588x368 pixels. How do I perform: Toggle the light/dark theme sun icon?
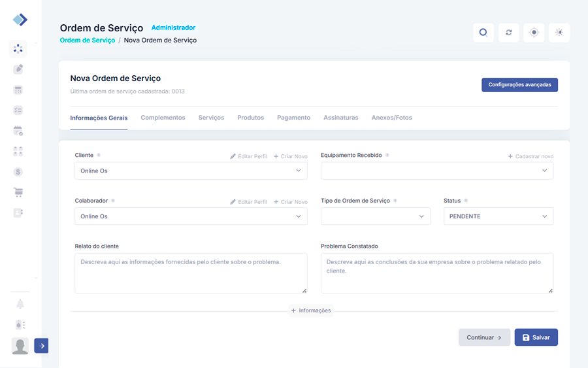pyautogui.click(x=559, y=33)
